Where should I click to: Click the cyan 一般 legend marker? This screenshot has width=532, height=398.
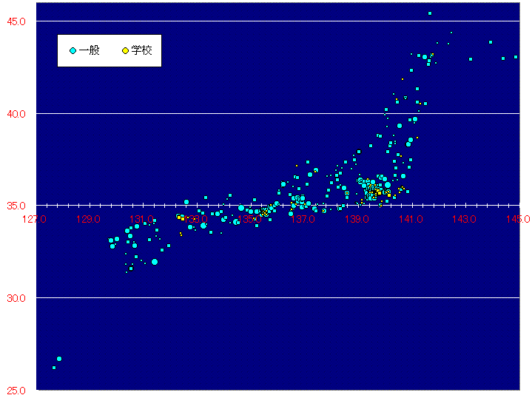coord(73,50)
